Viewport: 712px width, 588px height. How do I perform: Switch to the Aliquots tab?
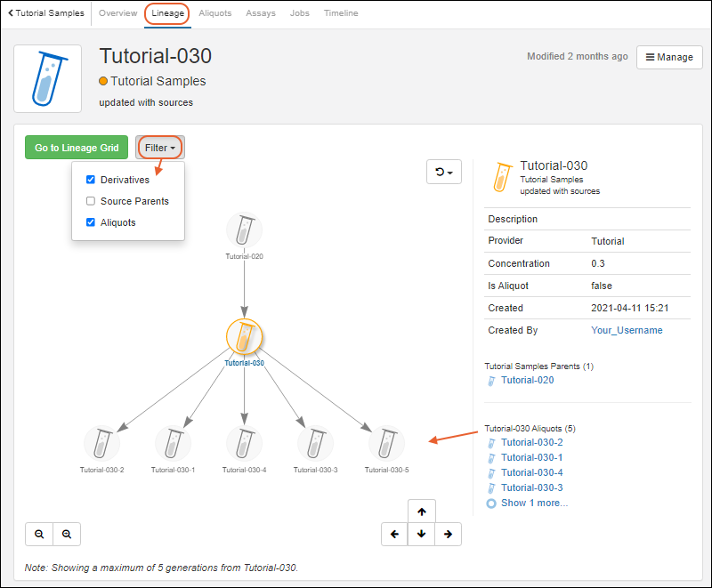214,13
